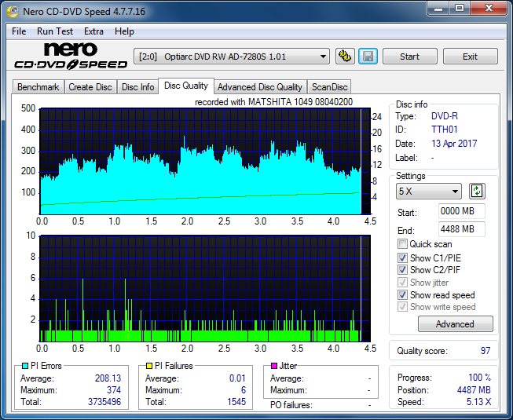This screenshot has width=513, height=420.
Task: Toggle Show read speed checkbox
Action: (403, 295)
